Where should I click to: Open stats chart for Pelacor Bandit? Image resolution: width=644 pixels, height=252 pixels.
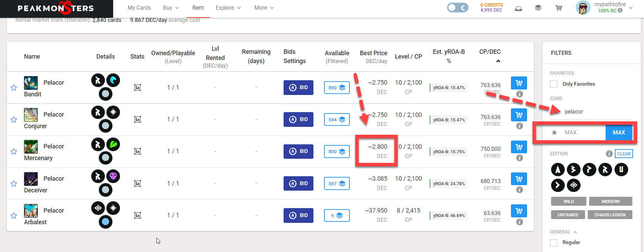pos(138,87)
